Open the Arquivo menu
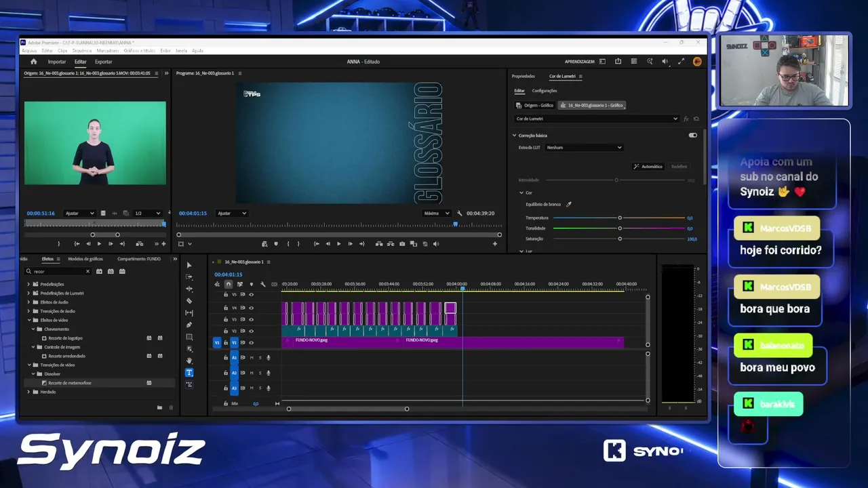Viewport: 868px width, 488px height. [x=29, y=51]
